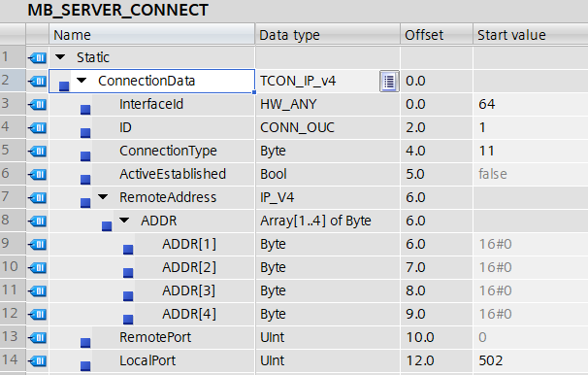Select the CONN_OUC data type cell
The height and width of the screenshot is (375, 588).
click(x=328, y=127)
